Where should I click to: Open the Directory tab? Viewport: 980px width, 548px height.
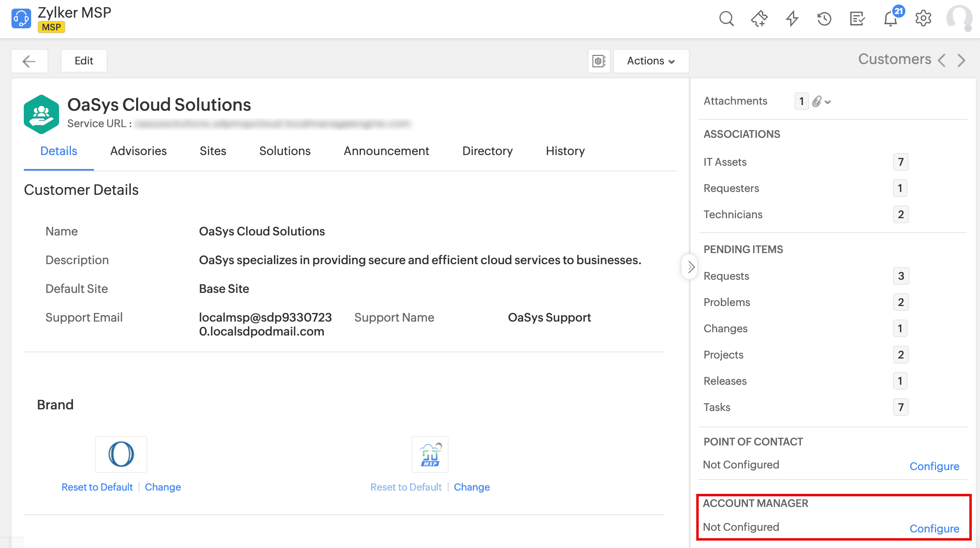[x=487, y=151]
